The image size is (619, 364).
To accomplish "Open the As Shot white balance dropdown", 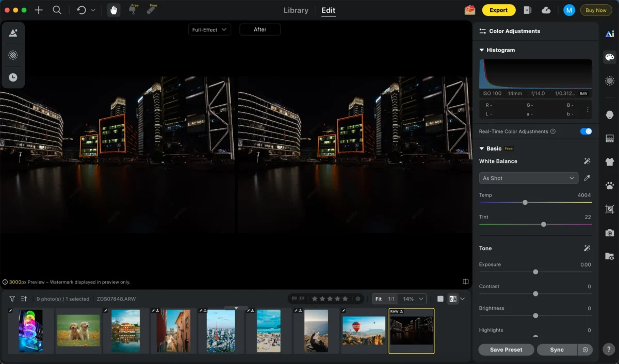I will (528, 178).
